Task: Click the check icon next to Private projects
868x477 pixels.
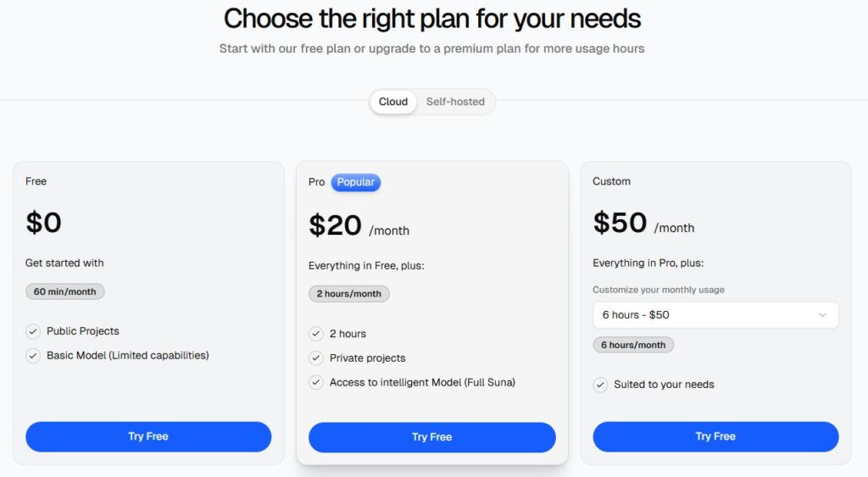Action: tap(316, 358)
